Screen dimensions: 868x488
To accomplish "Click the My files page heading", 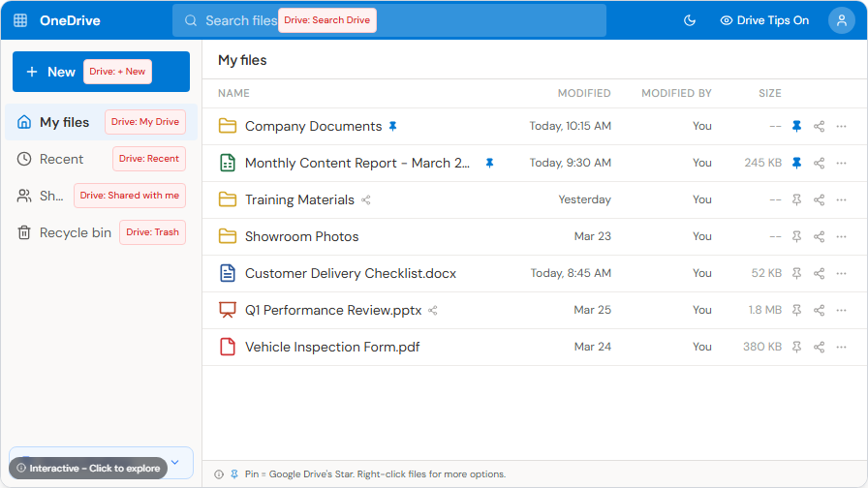I will [x=242, y=60].
